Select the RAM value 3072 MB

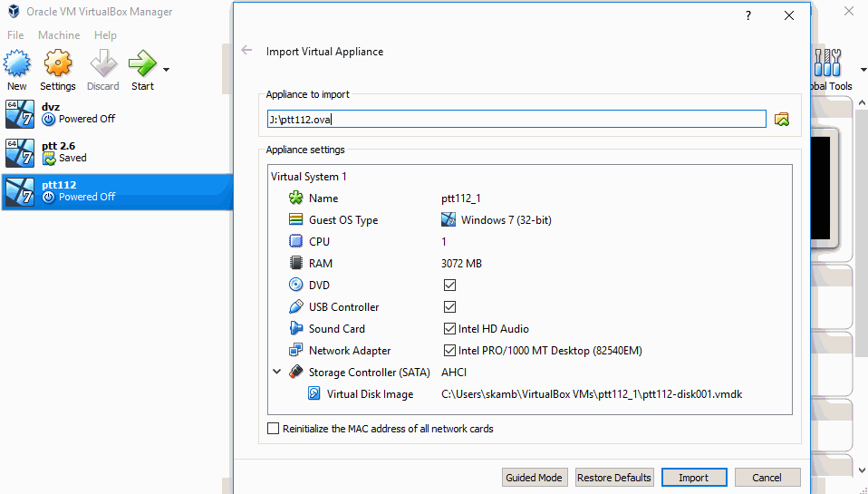(462, 264)
